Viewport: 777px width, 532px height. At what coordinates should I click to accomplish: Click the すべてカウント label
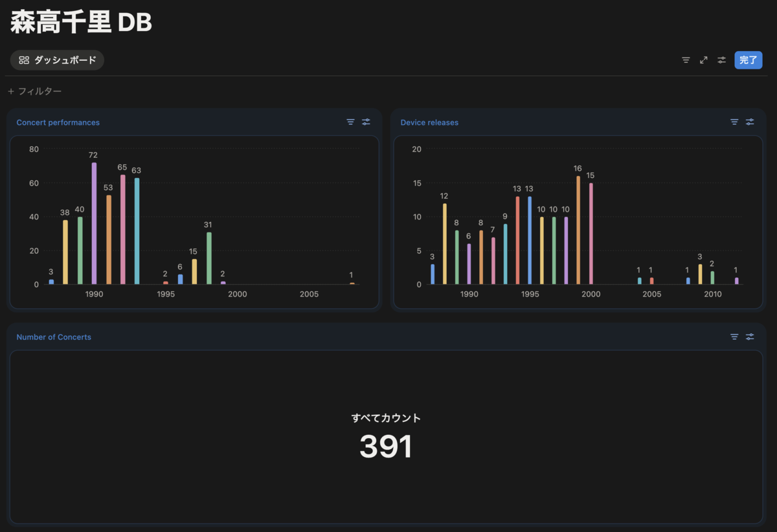click(386, 418)
